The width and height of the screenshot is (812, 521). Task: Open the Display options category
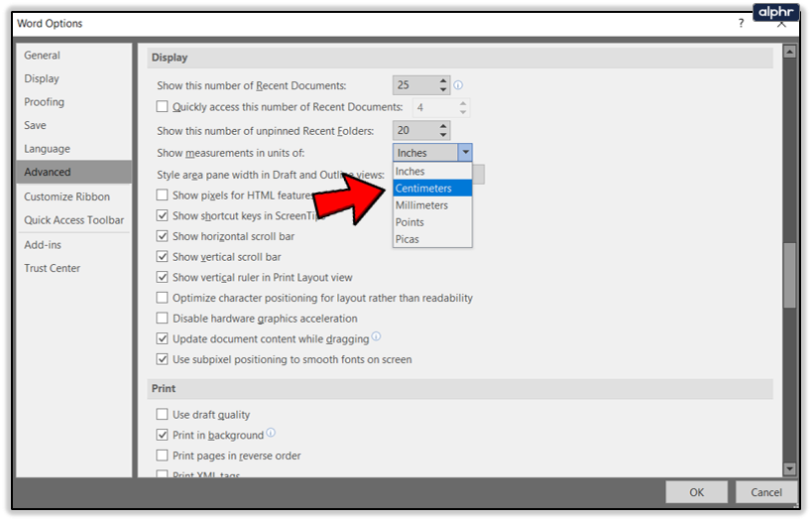(73, 78)
